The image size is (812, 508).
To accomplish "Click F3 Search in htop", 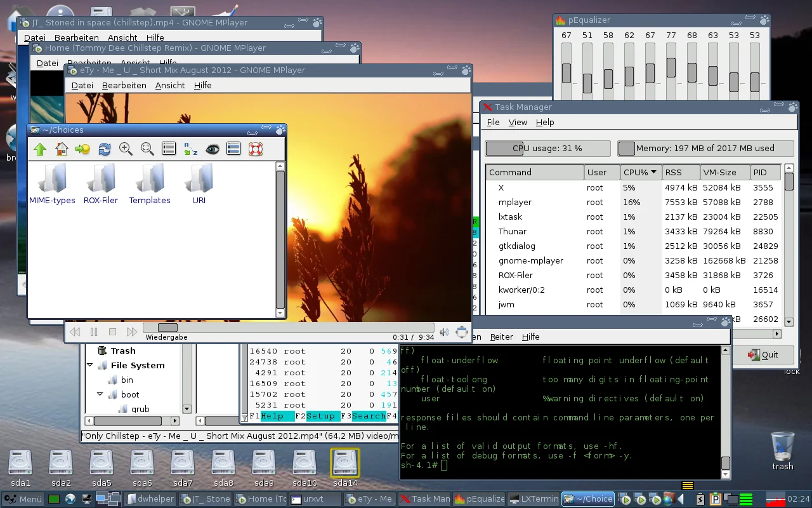I will 363,416.
